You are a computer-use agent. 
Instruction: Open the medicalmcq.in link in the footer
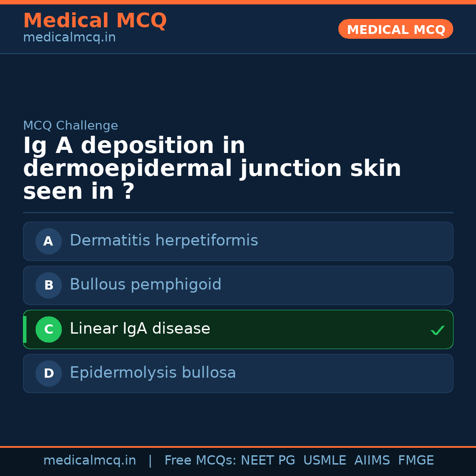[89, 461]
